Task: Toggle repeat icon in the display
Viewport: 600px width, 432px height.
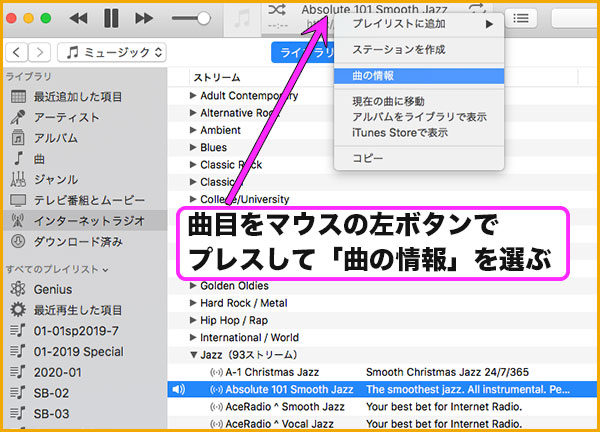Action: [477, 8]
